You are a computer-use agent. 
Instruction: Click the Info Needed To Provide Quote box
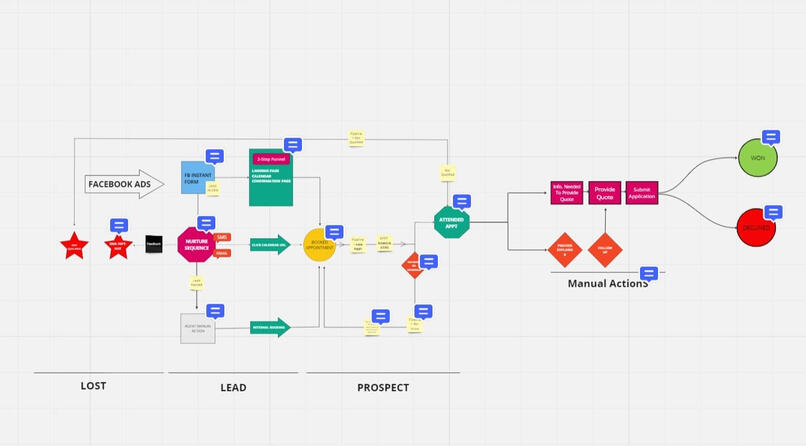(x=566, y=193)
